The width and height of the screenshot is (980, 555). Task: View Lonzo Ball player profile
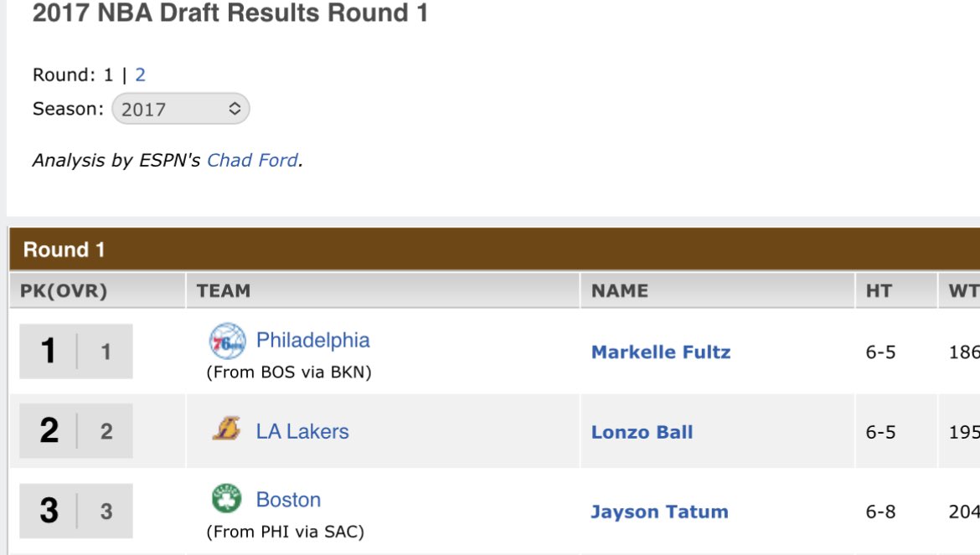pos(642,432)
